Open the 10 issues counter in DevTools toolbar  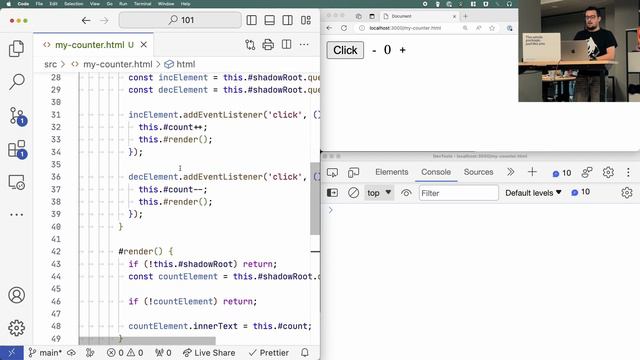(562, 173)
